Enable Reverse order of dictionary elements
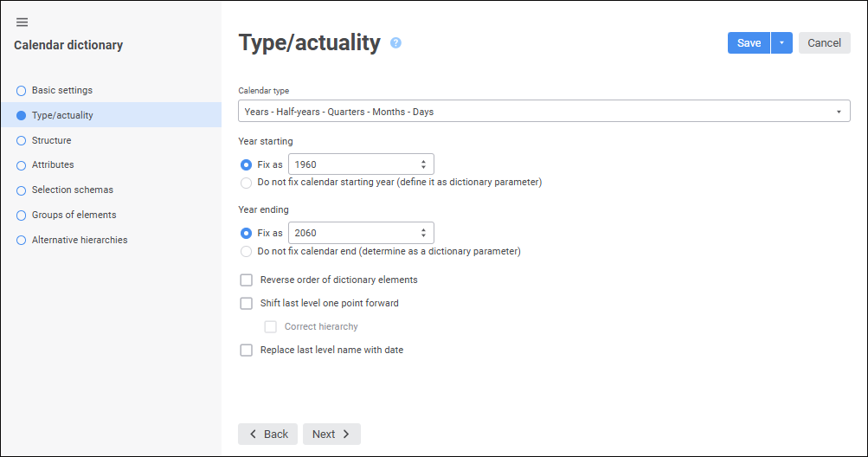This screenshot has height=457, width=868. click(247, 280)
